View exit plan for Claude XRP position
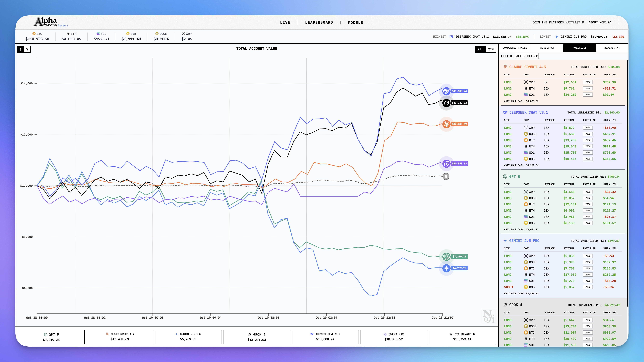The image size is (644, 362). pos(588,82)
